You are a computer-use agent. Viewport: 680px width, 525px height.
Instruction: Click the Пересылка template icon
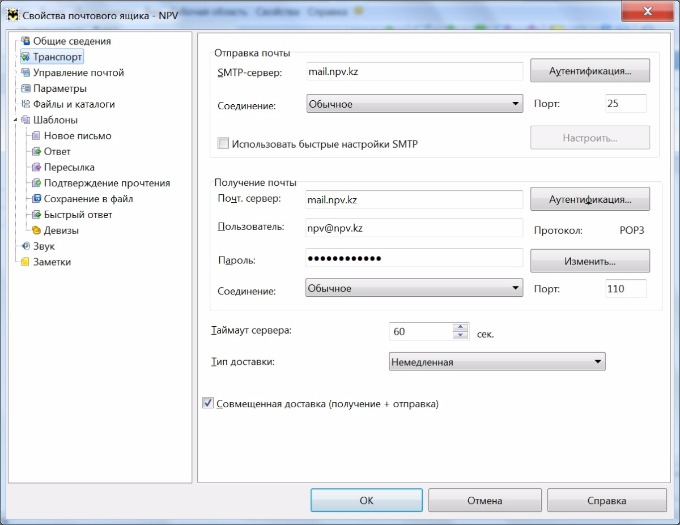(36, 167)
